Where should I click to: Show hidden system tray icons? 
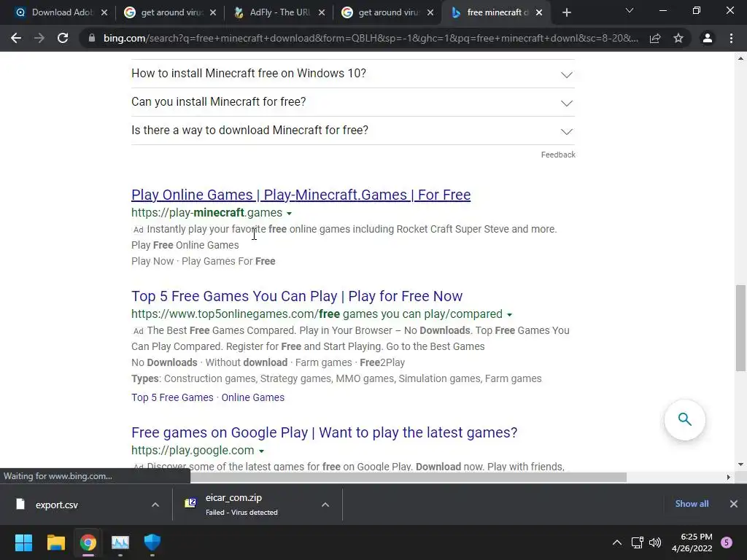coord(617,542)
